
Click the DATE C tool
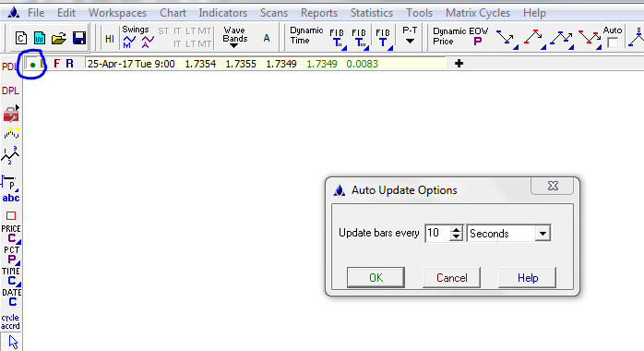(11, 297)
